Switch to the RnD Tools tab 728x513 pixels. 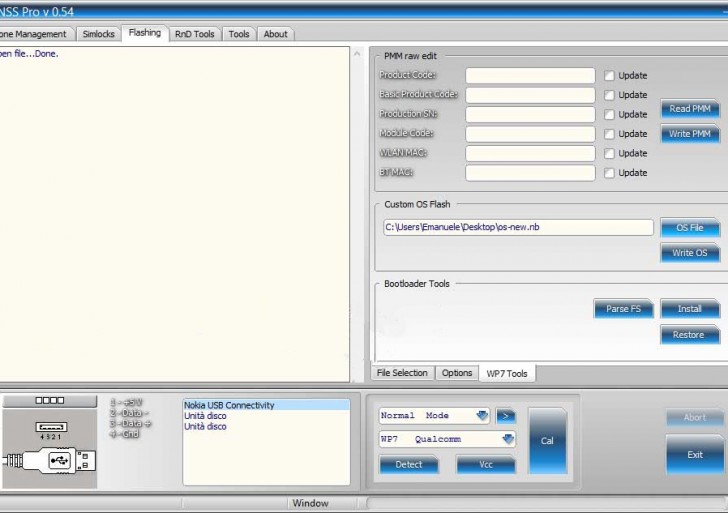pos(194,34)
